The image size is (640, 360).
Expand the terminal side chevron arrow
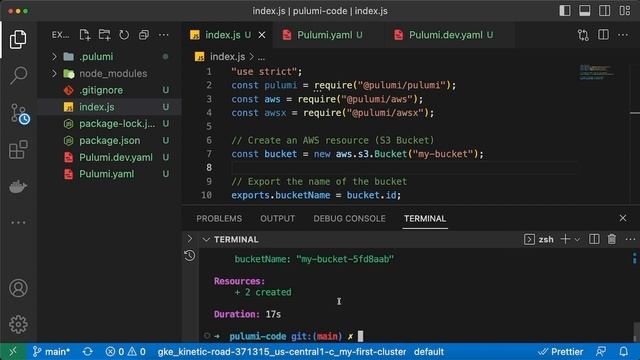click(190, 238)
